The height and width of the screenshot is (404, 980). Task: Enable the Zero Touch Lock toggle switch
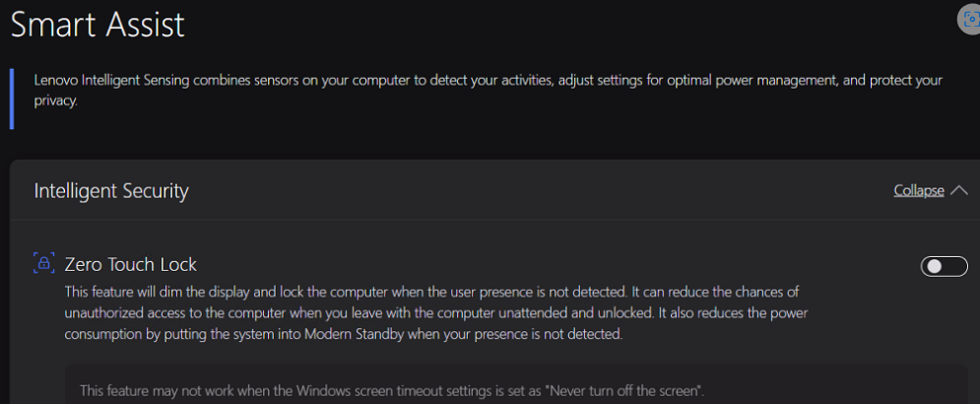point(944,266)
